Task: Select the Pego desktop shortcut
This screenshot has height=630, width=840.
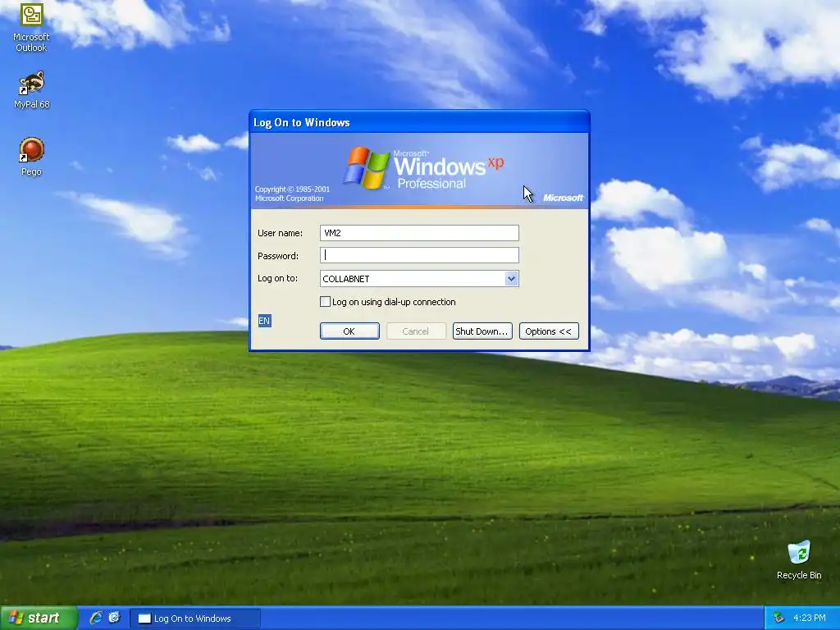Action: pyautogui.click(x=31, y=157)
